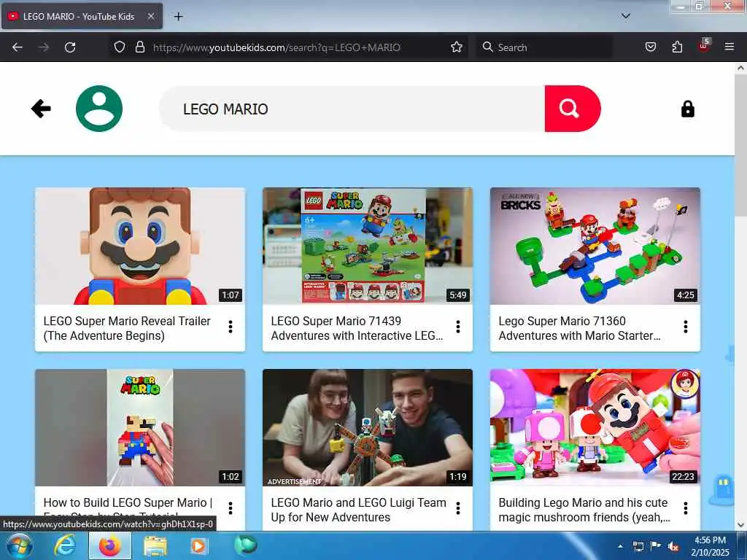Screen dimensions: 747x560
Task: Play the How to Build LEGO Super Mario thumbnail
Action: (x=140, y=427)
